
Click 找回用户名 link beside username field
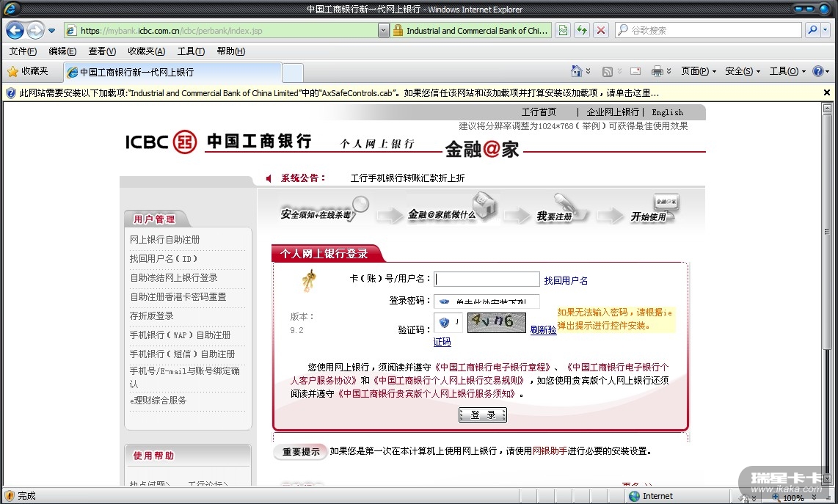pyautogui.click(x=566, y=280)
